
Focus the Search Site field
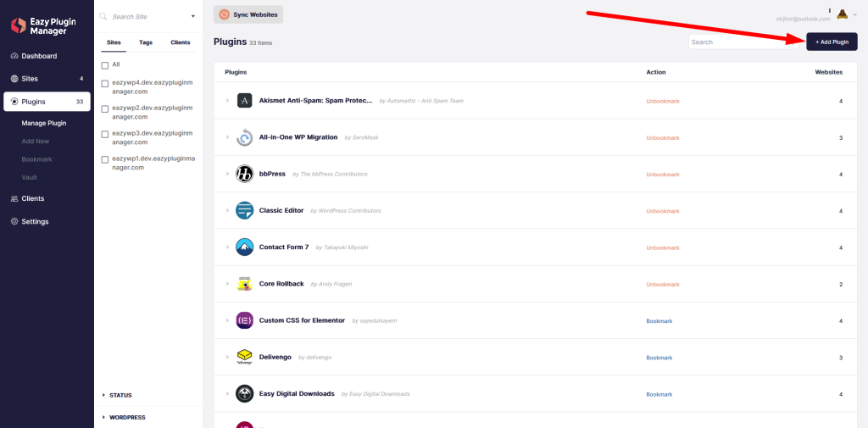tap(148, 17)
